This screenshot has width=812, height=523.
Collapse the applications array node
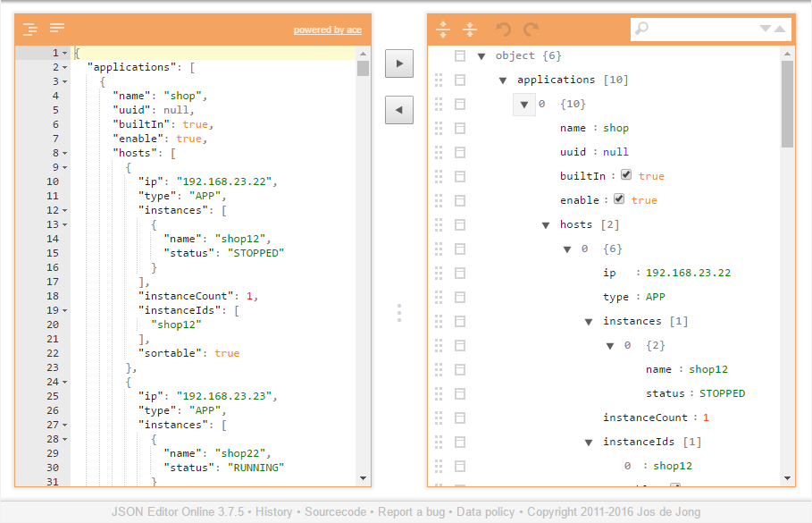pyautogui.click(x=503, y=80)
